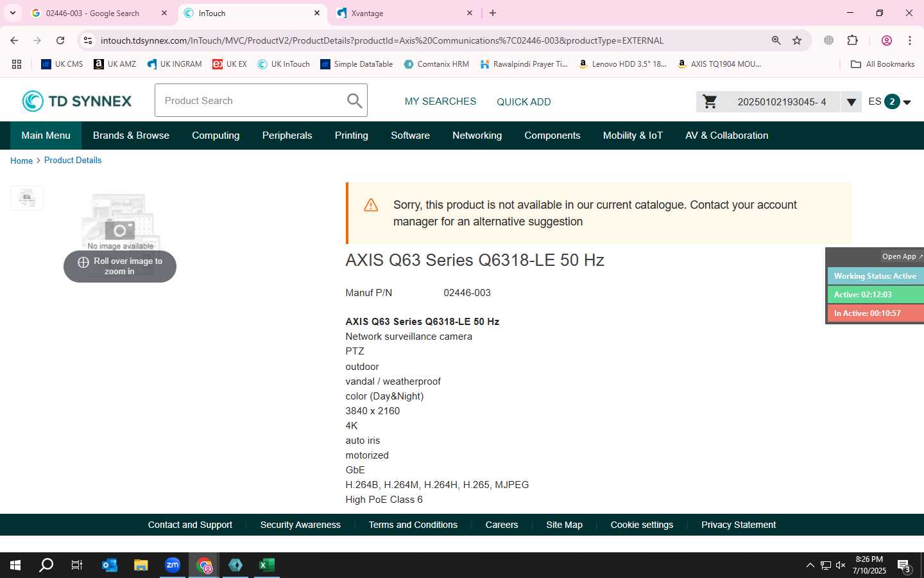Open the apps grid in bookmarks bar
Viewport: 924px width, 578px height.
pos(17,64)
